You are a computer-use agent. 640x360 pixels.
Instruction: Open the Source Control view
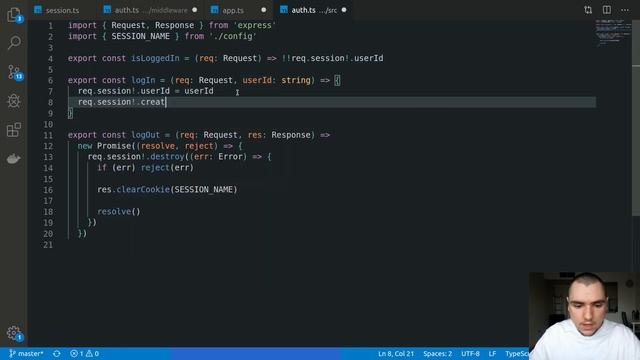coord(13,72)
